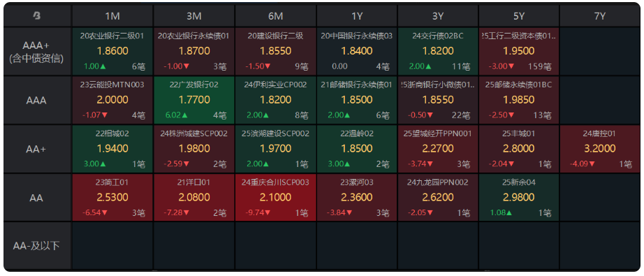This screenshot has width=644, height=276.
Task: Click the 25新余04 bond name
Action: (519, 182)
